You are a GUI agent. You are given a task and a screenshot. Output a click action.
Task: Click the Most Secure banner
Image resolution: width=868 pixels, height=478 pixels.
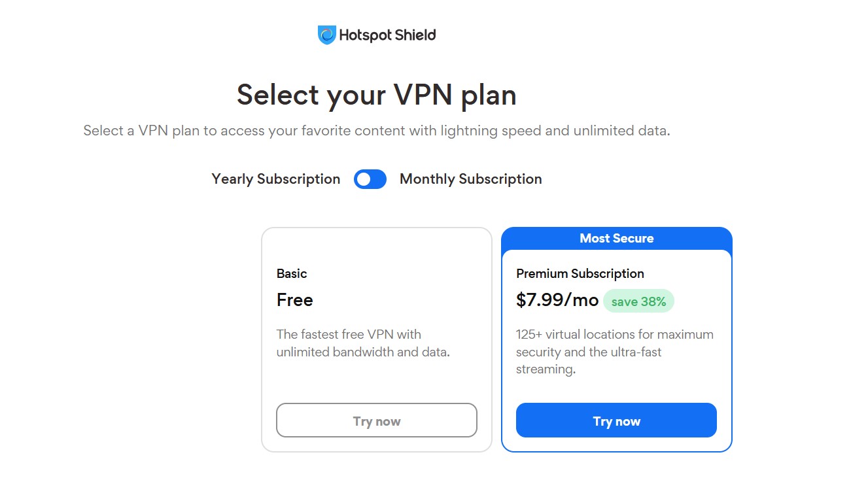click(617, 239)
